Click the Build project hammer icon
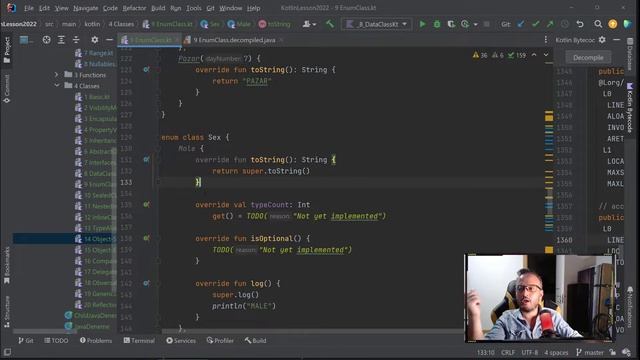Viewport: 640px width, 360px height. (329, 24)
